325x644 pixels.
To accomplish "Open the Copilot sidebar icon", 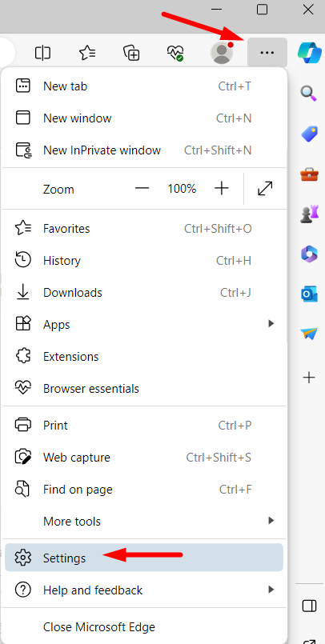I will pyautogui.click(x=309, y=52).
